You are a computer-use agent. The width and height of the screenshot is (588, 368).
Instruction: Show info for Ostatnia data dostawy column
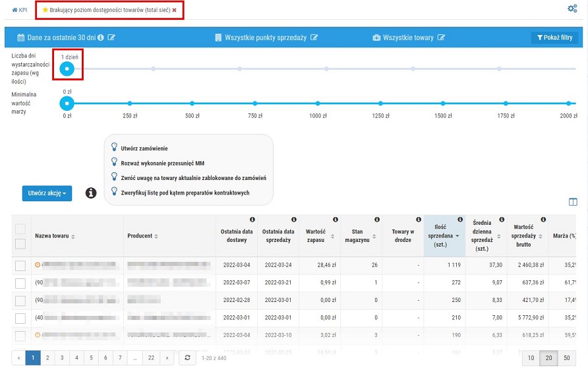click(252, 220)
